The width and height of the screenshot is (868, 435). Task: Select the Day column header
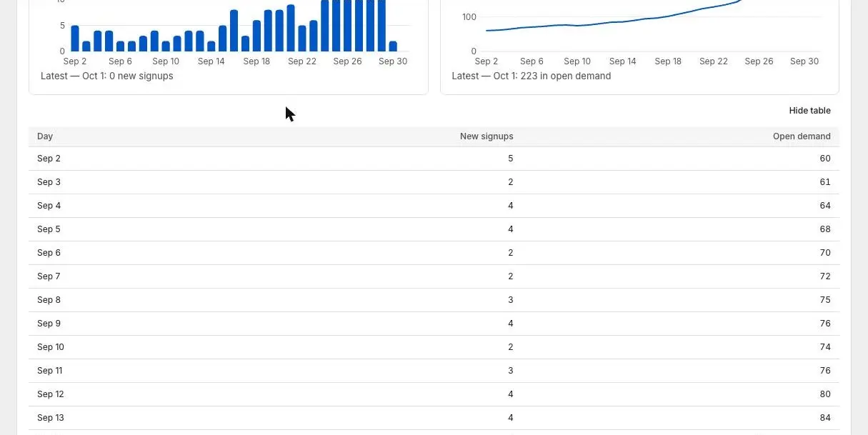coord(45,136)
